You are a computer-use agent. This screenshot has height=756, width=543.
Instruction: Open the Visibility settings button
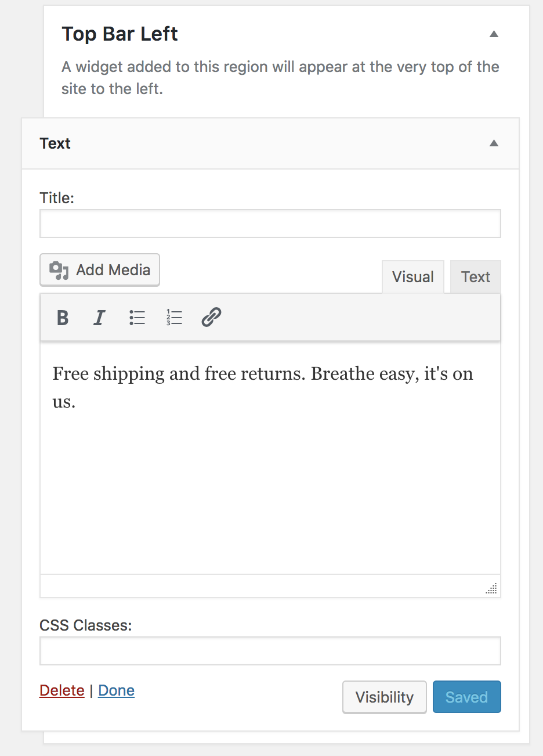tap(385, 697)
